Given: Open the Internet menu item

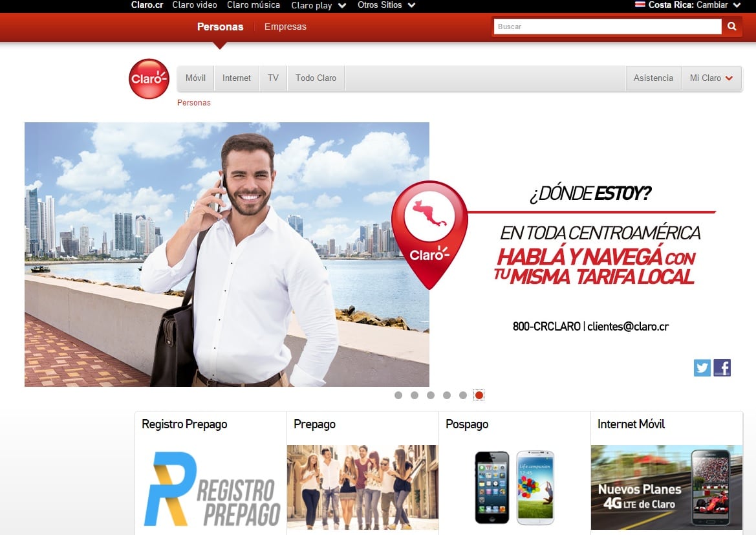Looking at the screenshot, I should click(x=237, y=78).
